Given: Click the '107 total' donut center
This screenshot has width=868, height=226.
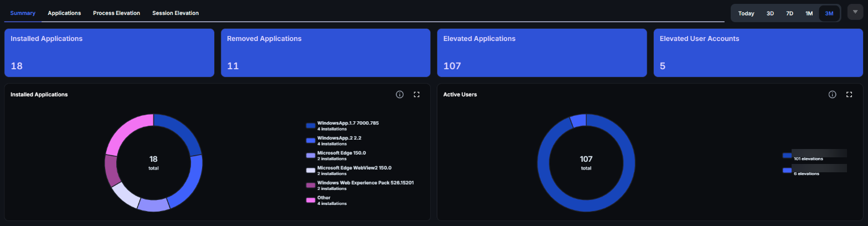Looking at the screenshot, I should coord(586,162).
